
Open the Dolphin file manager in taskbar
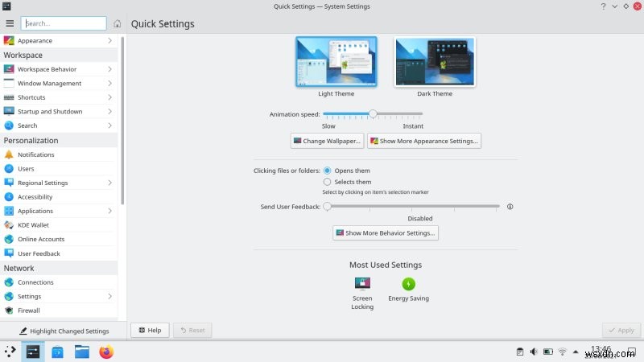pos(82,352)
